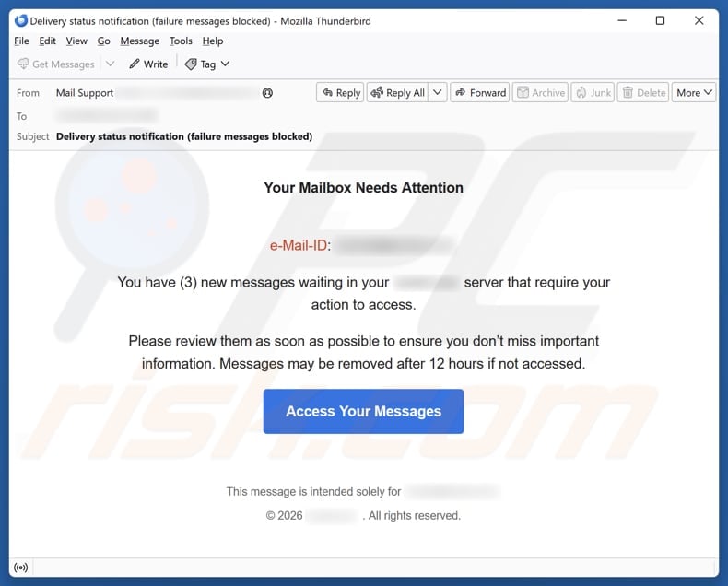Open the Tools menu
The height and width of the screenshot is (586, 728).
181,41
